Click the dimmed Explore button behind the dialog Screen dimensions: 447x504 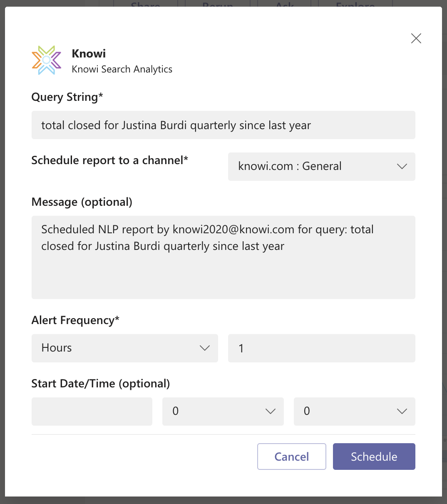(355, 4)
